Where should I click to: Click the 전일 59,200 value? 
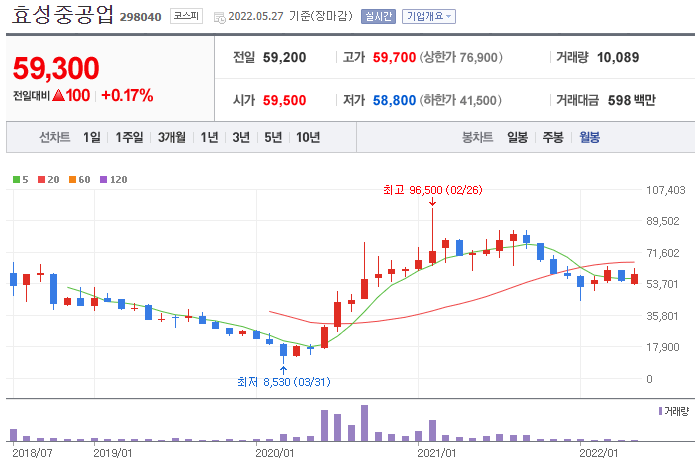[x=284, y=58]
